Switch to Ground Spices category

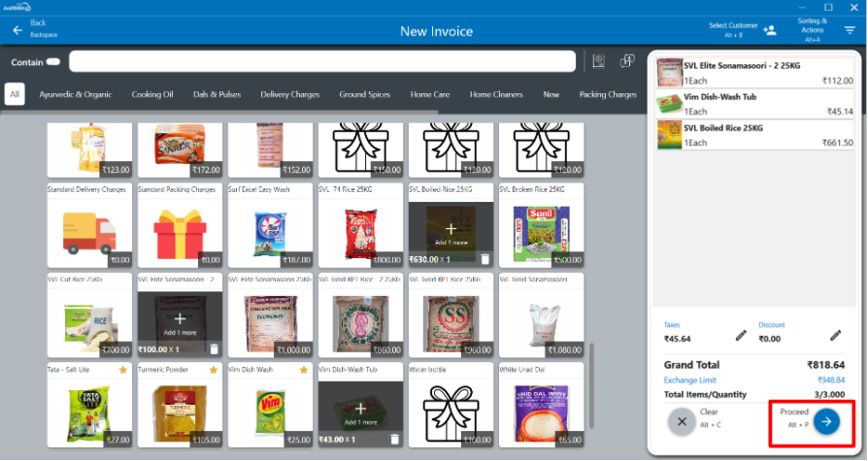364,94
